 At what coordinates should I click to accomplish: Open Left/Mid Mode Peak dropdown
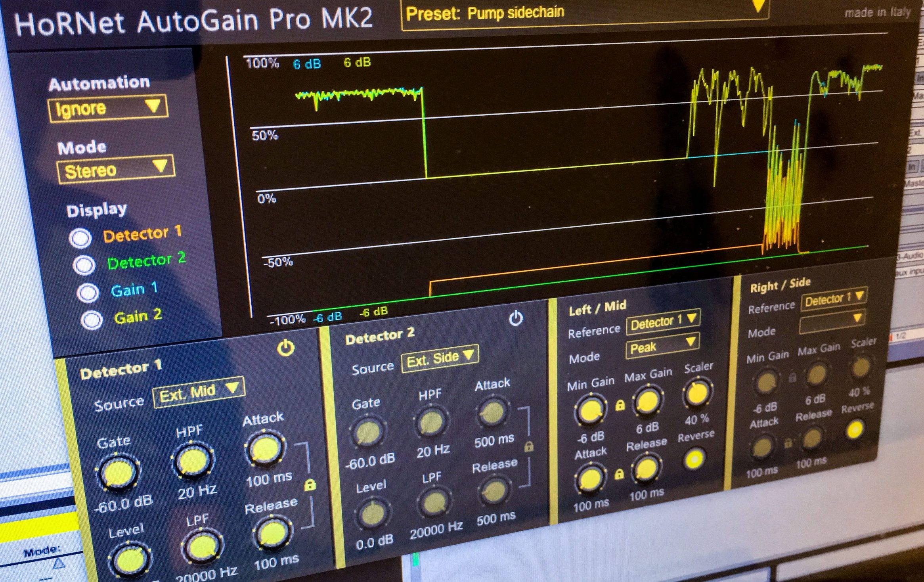coord(662,345)
